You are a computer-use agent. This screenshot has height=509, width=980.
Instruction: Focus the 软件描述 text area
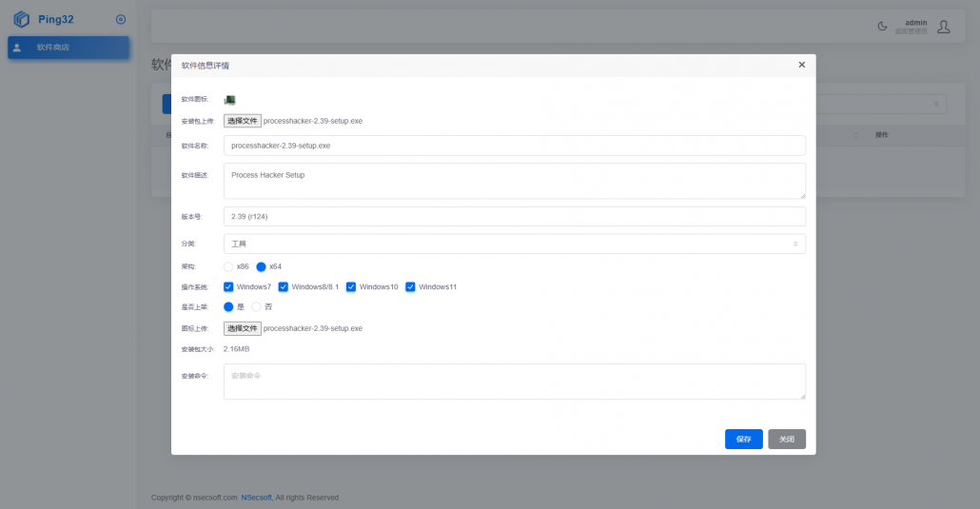515,182
